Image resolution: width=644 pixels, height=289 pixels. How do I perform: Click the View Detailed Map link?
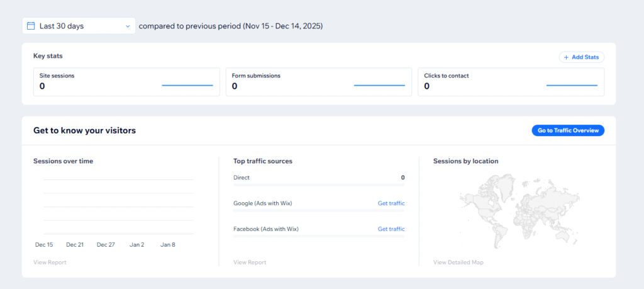pos(458,263)
